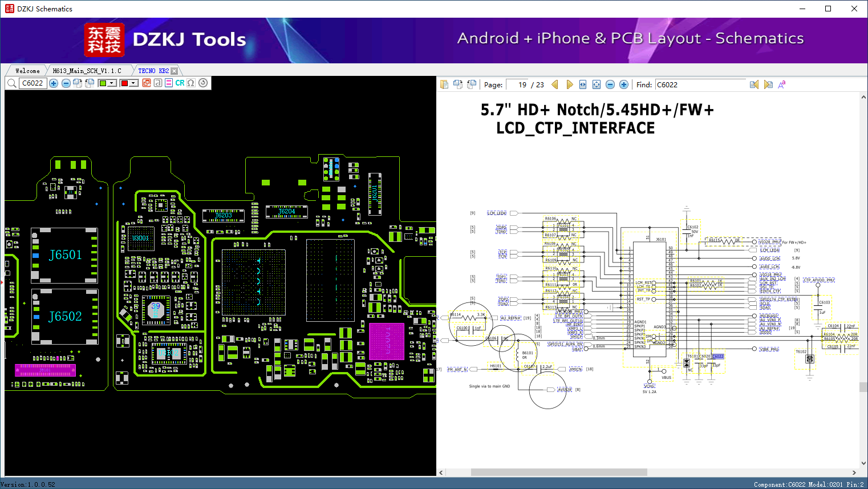Viewport: 868px width, 489px height.
Task: Click the J6502 connector on PCB layout
Action: click(x=65, y=317)
